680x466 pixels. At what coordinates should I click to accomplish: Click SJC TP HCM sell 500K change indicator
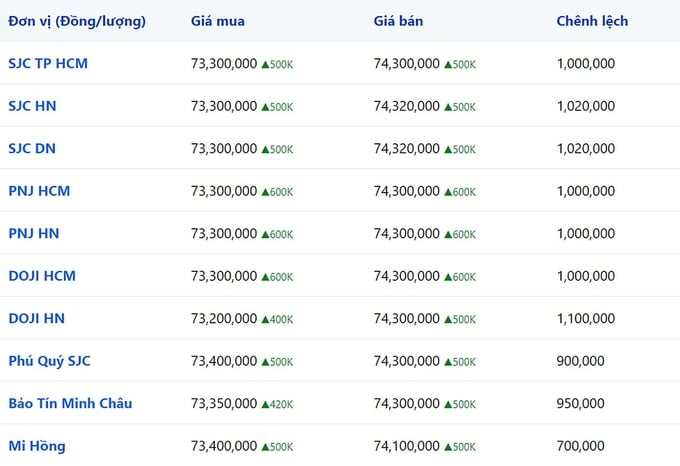[460, 65]
